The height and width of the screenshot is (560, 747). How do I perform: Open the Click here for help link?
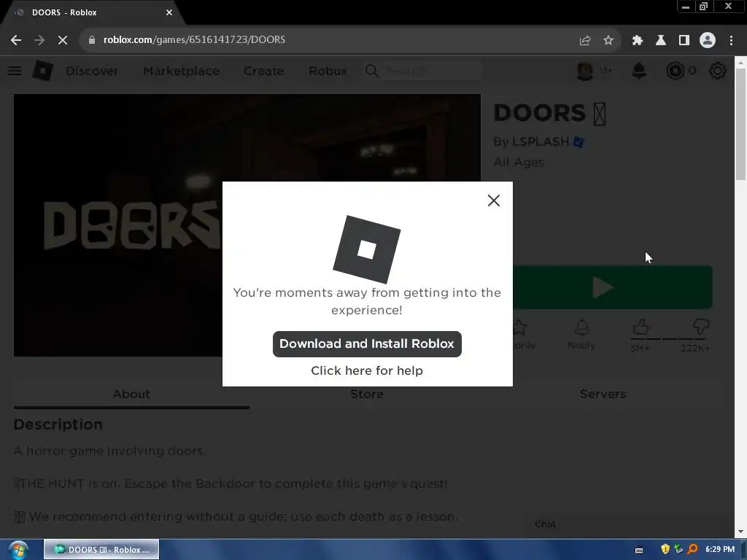click(x=367, y=370)
